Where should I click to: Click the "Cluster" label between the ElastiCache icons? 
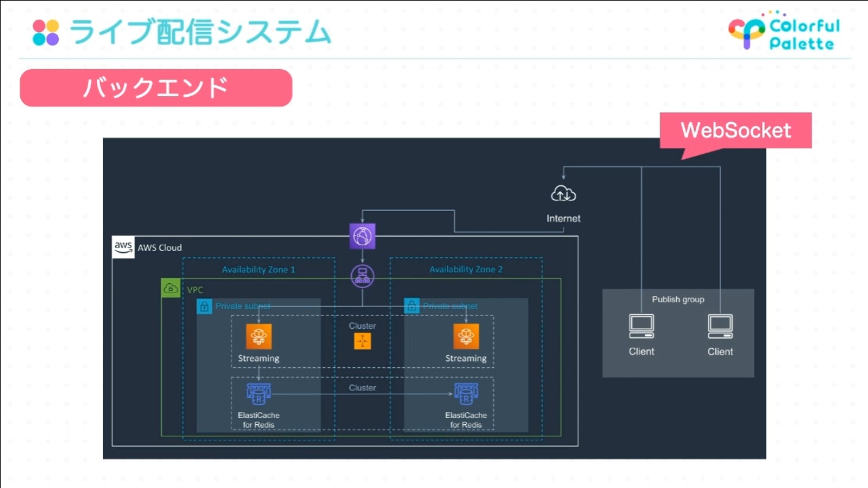tap(362, 387)
